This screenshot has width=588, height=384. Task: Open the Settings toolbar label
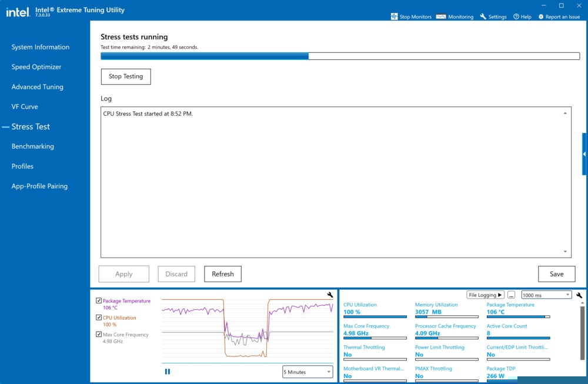click(x=497, y=17)
